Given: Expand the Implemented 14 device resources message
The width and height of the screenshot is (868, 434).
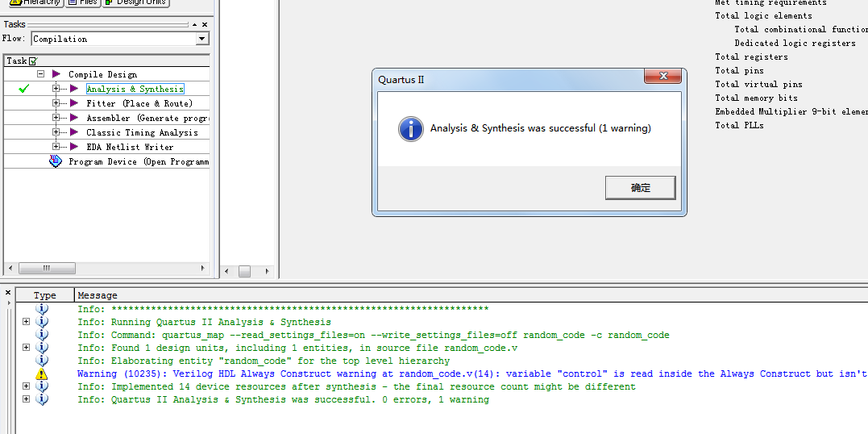Looking at the screenshot, I should click(x=26, y=386).
